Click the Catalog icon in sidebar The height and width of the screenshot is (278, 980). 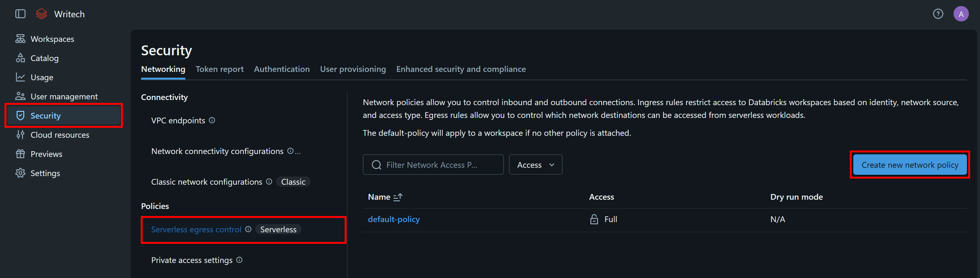(20, 58)
